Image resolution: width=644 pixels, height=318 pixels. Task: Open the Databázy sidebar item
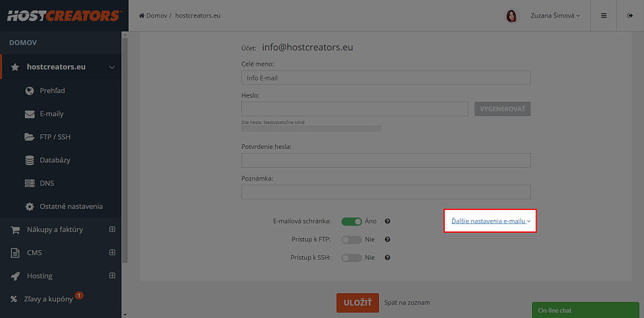(x=55, y=160)
